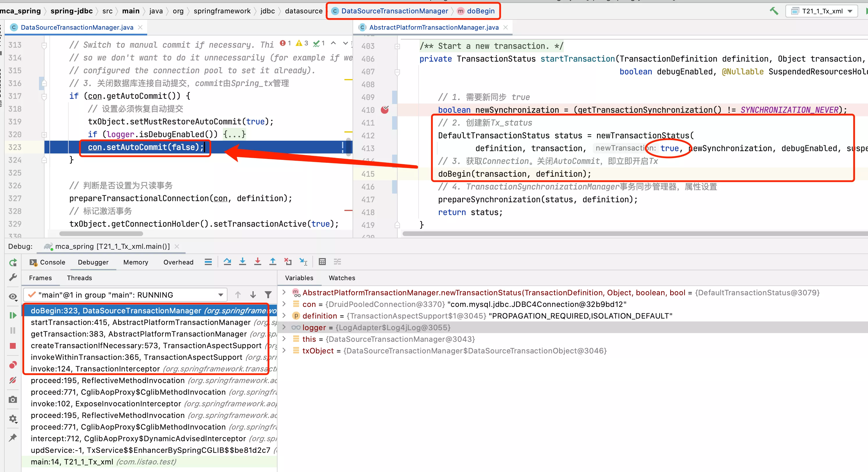Click the Trace Current Stream Chain icon
The image size is (868, 472).
pos(337,262)
